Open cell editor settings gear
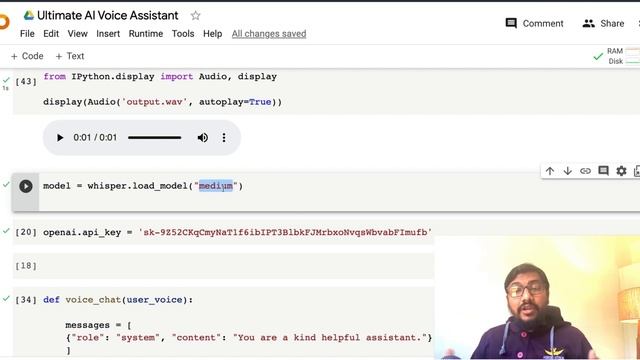 pyautogui.click(x=621, y=171)
